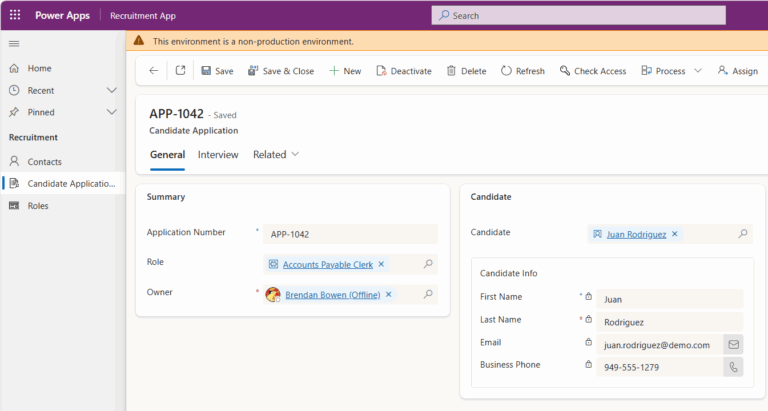The width and height of the screenshot is (768, 411).
Task: Click the Recruitment App title
Action: point(143,16)
